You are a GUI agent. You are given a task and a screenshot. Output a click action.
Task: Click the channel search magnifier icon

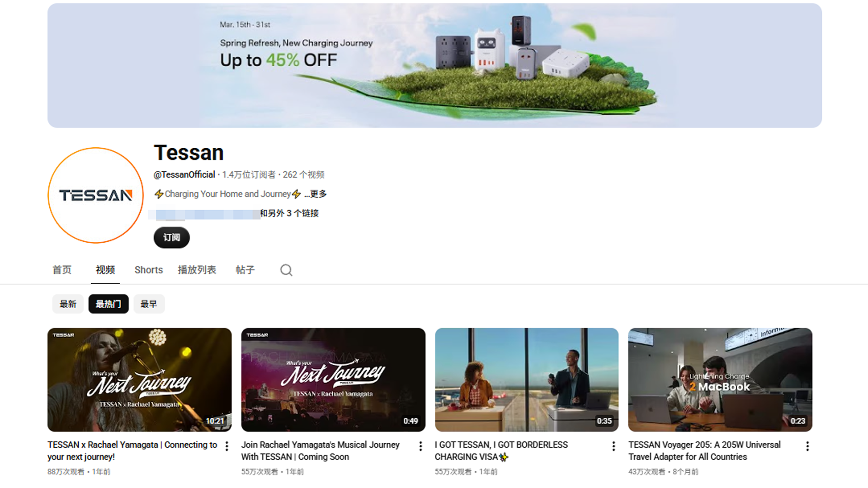[x=286, y=270]
